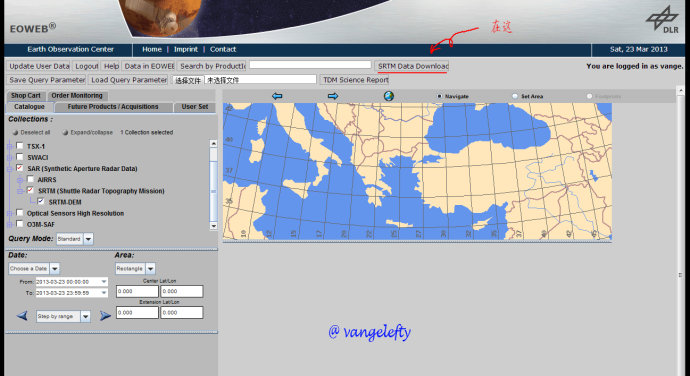The image size is (690, 376).
Task: Select the Navigate radio button
Action: click(439, 96)
